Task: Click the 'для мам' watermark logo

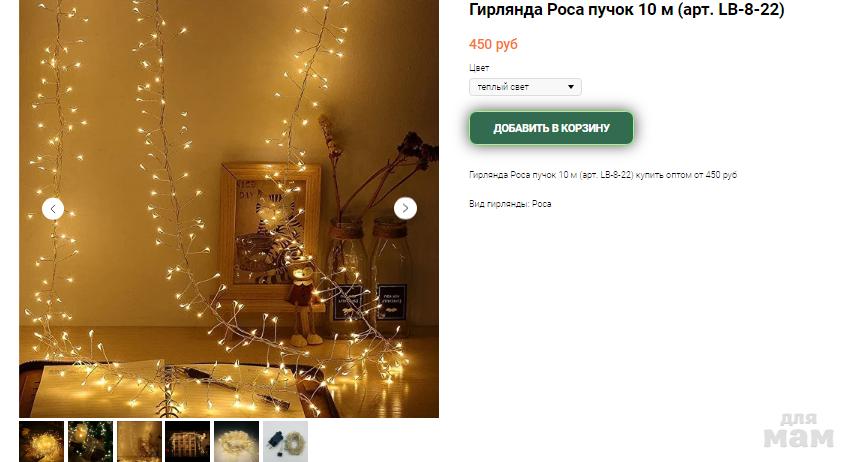Action: coord(799,431)
